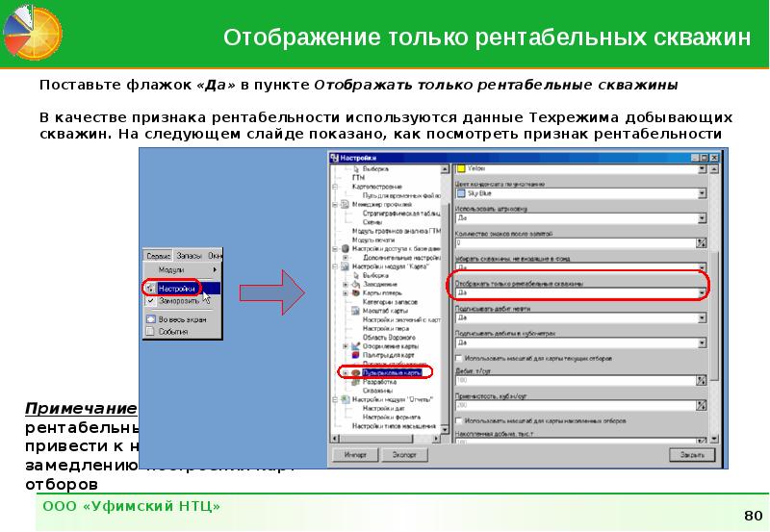Click the Импорт button
The height and width of the screenshot is (532, 770).
(x=355, y=454)
